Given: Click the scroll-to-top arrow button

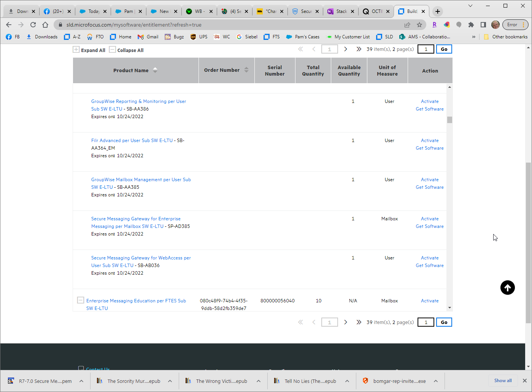Looking at the screenshot, I should (507, 288).
